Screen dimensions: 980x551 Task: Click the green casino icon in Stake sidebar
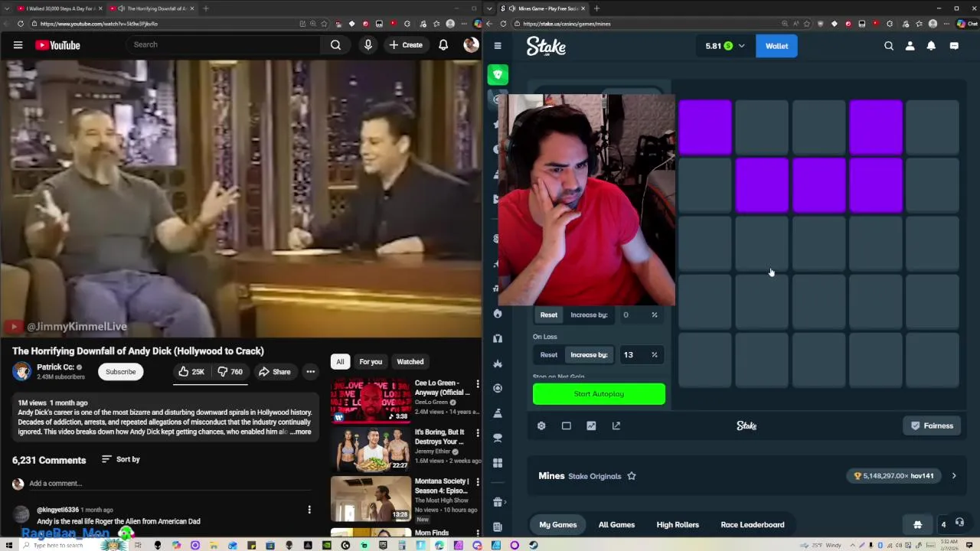click(498, 74)
